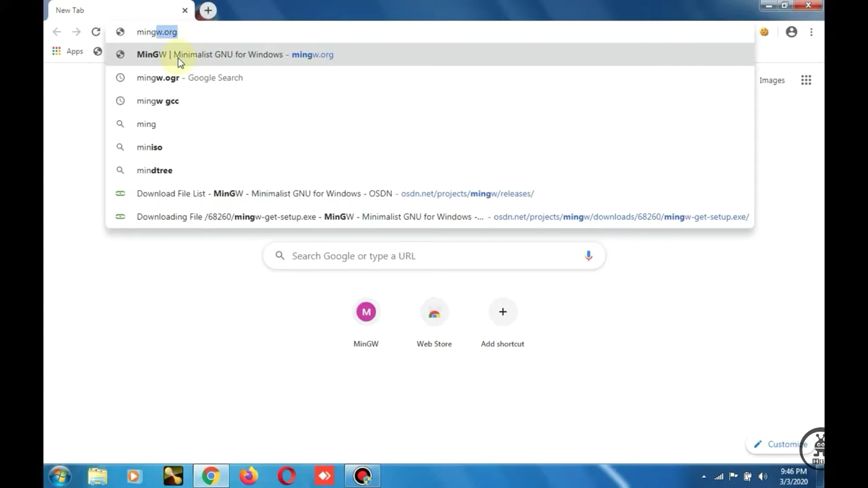This screenshot has width=868, height=488.
Task: Select the MinGW Minimalist GNU for Windows suggestion
Action: (430, 54)
